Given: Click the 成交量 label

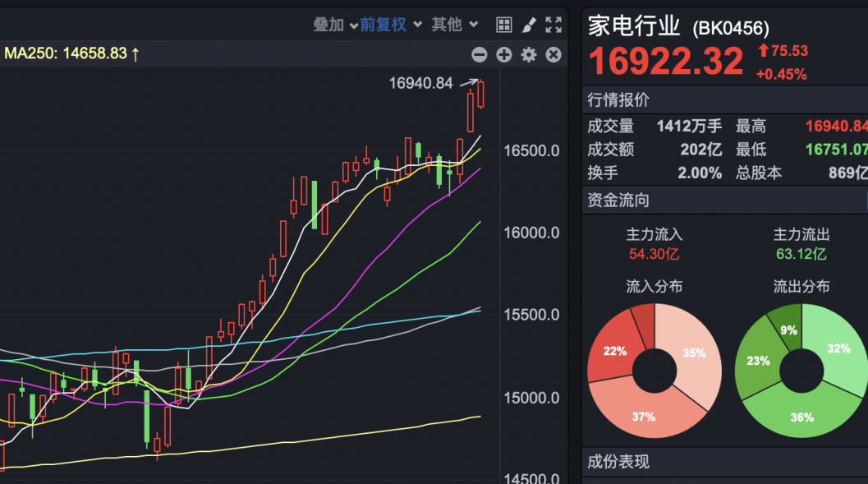Looking at the screenshot, I should [611, 127].
